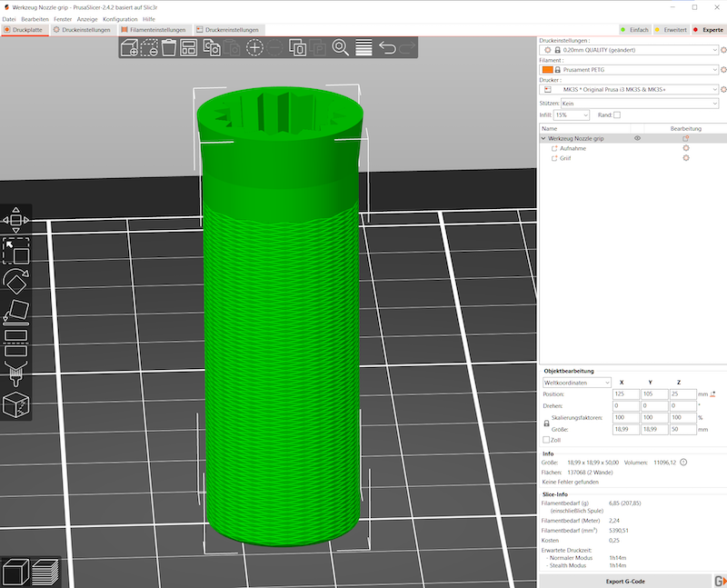
Task: Collapse the Werkzeug Nozzle grip tree
Action: pyautogui.click(x=543, y=138)
